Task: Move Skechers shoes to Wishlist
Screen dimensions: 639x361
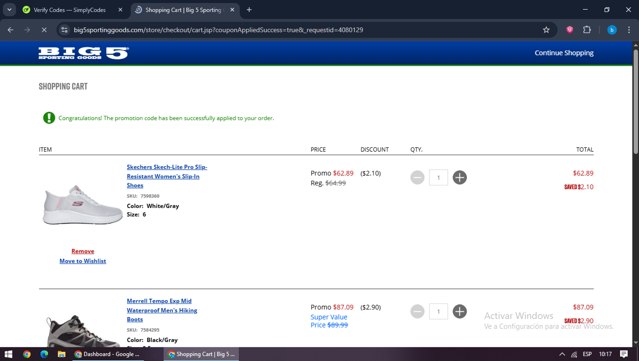Action: tap(83, 261)
